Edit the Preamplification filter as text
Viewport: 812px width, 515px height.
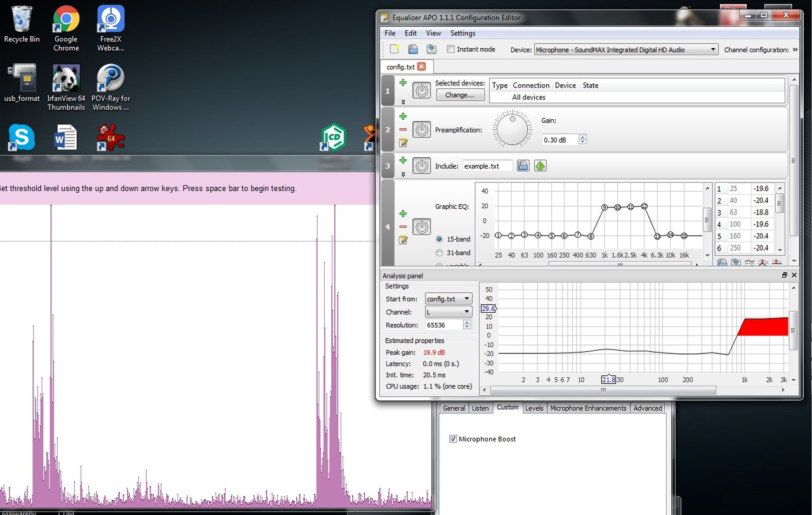pos(403,143)
